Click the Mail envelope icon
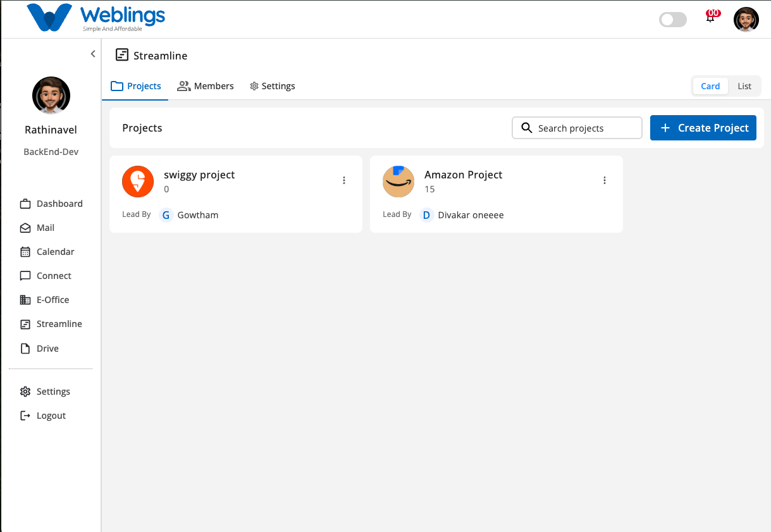This screenshot has height=532, width=771. pos(25,228)
